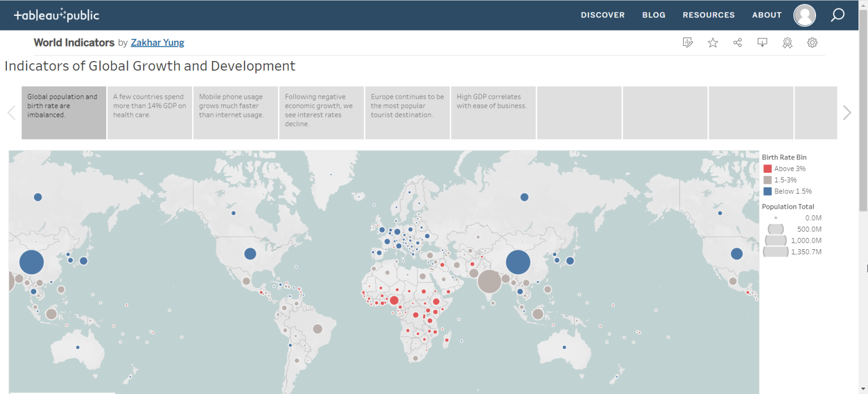Select the Europe tourist destination story point
Viewport: 868px width, 394px height.
pos(407,112)
